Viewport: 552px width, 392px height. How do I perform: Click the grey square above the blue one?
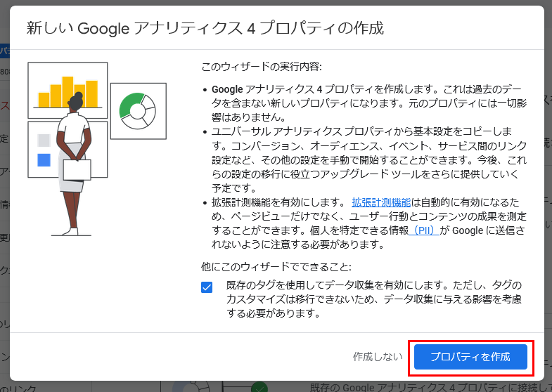coord(44,140)
